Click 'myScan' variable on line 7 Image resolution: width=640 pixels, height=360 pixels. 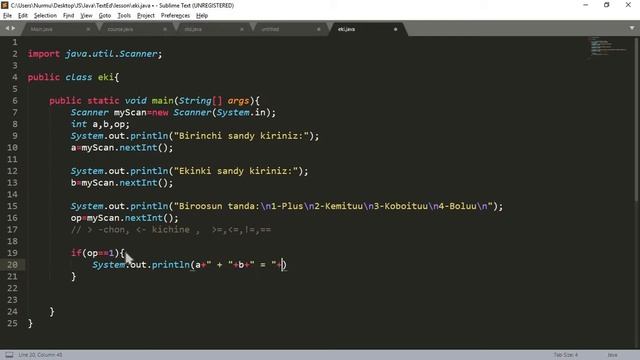(x=130, y=112)
